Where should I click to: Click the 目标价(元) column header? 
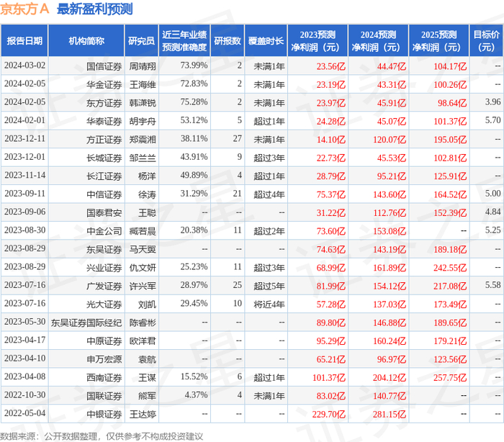(487, 41)
